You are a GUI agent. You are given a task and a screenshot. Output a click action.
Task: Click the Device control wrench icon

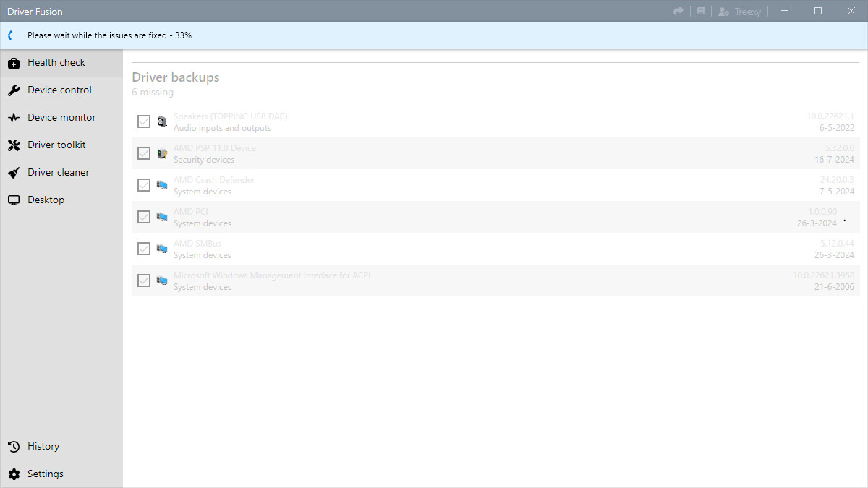tap(14, 90)
